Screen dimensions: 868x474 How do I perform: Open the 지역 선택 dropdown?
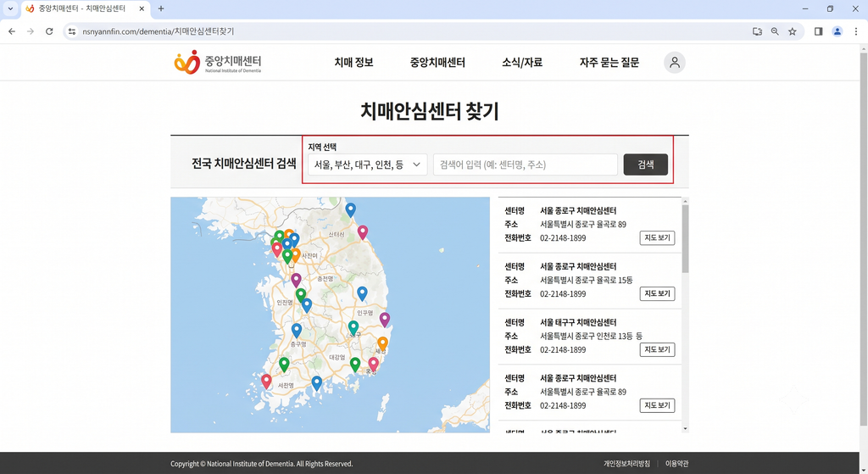(368, 165)
